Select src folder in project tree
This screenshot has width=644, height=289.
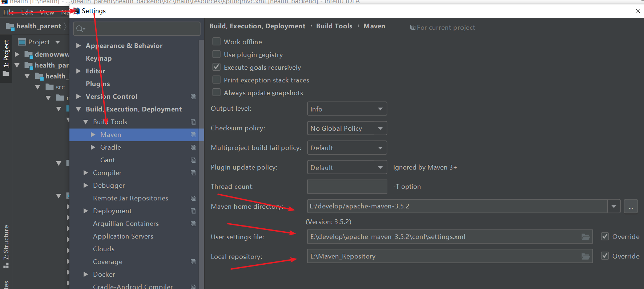coord(60,87)
